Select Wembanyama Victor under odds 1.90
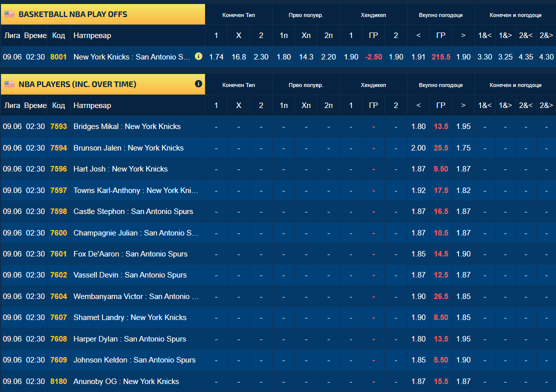 click(x=418, y=296)
